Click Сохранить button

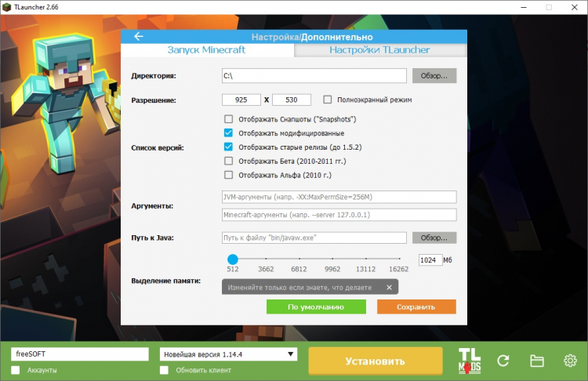coord(416,307)
